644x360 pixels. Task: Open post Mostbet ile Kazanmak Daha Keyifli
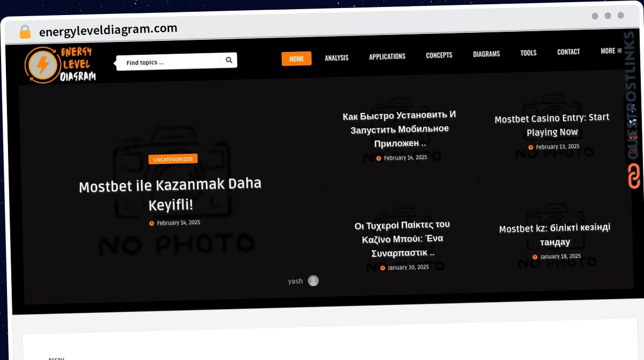click(170, 194)
